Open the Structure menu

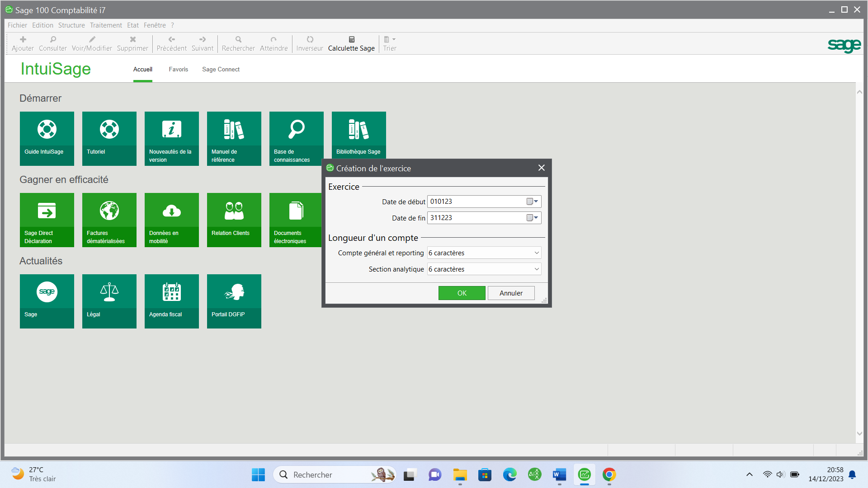click(71, 25)
